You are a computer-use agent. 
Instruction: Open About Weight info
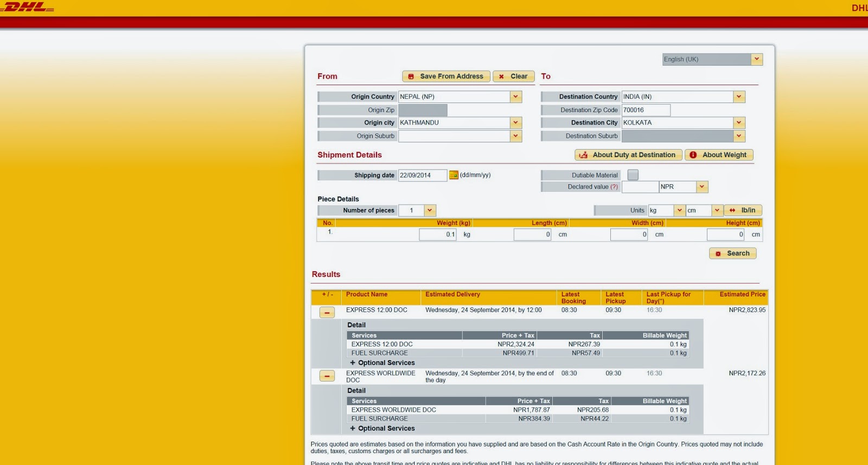[x=719, y=155]
